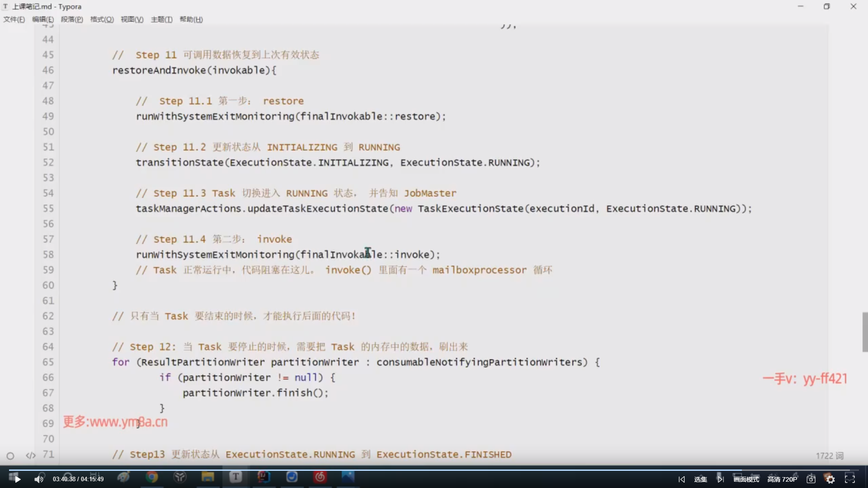868x488 pixels.
Task: Open the 高清 720P quality selector
Action: click(x=782, y=479)
